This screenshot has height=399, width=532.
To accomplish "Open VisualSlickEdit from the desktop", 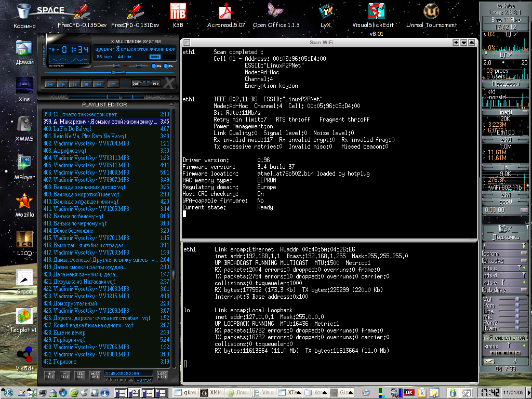I will point(376,11).
